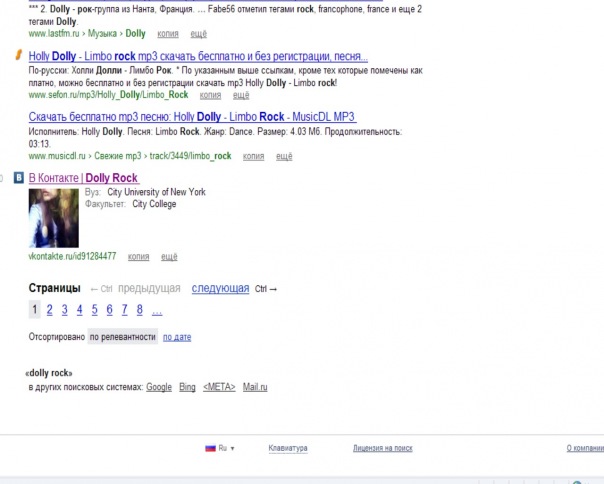Sort results по дате
604x484 pixels.
(x=177, y=337)
